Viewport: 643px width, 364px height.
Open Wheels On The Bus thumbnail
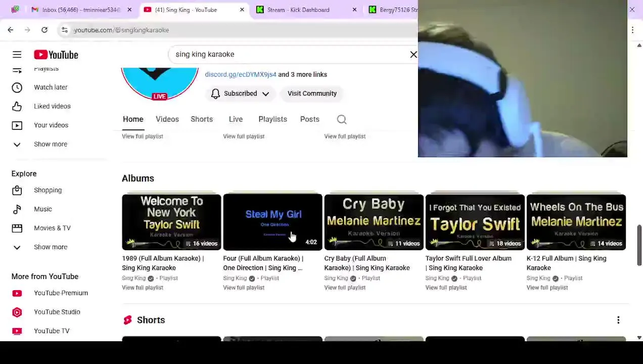point(576,222)
